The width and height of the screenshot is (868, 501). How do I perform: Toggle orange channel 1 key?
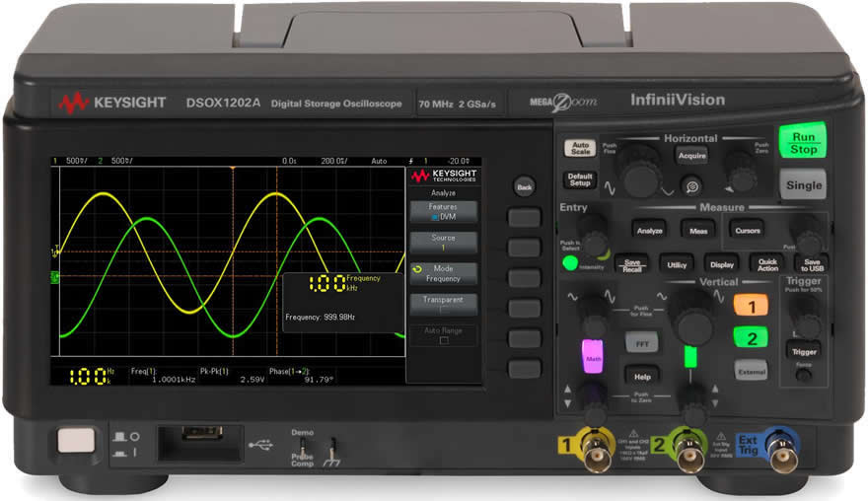coord(751,306)
